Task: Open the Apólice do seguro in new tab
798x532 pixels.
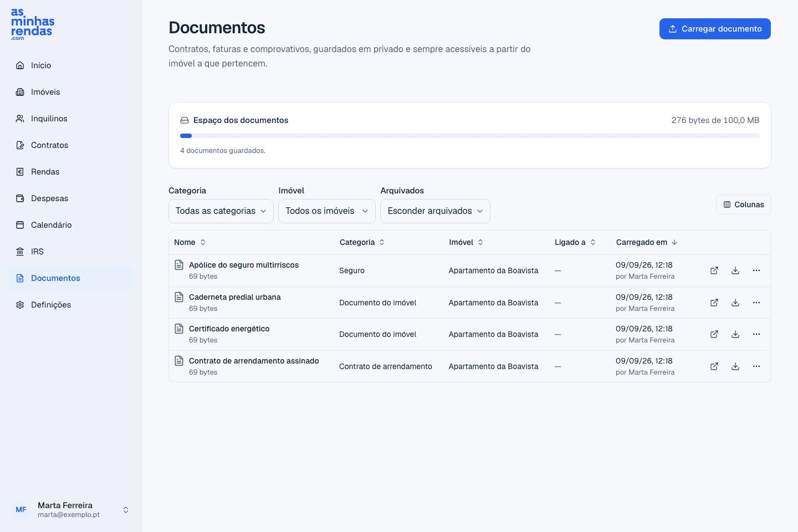Action: tap(714, 270)
